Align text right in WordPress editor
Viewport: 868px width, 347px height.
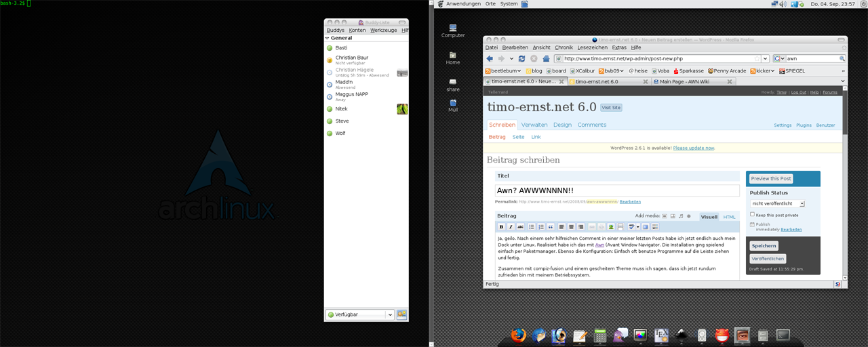[580, 227]
